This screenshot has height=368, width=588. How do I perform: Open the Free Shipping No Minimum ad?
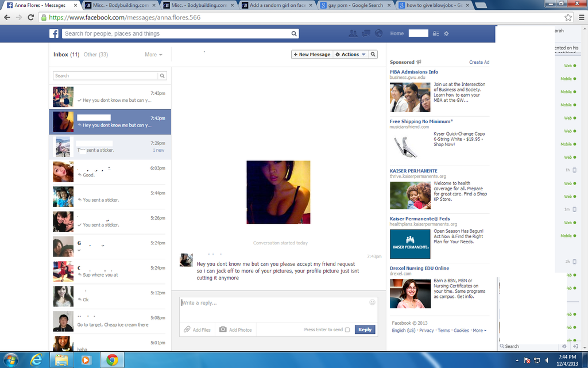pyautogui.click(x=421, y=121)
